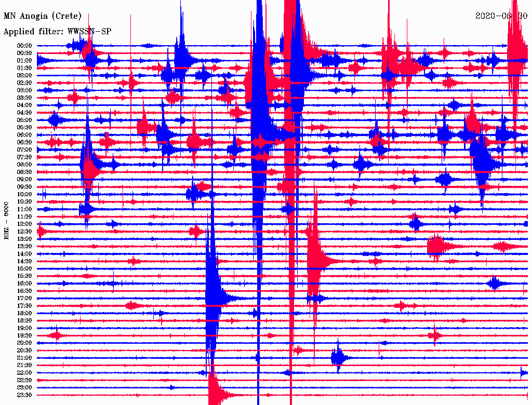Click the station title 'MN Anogia (Crete)'
This screenshot has height=405, width=532.
click(43, 16)
